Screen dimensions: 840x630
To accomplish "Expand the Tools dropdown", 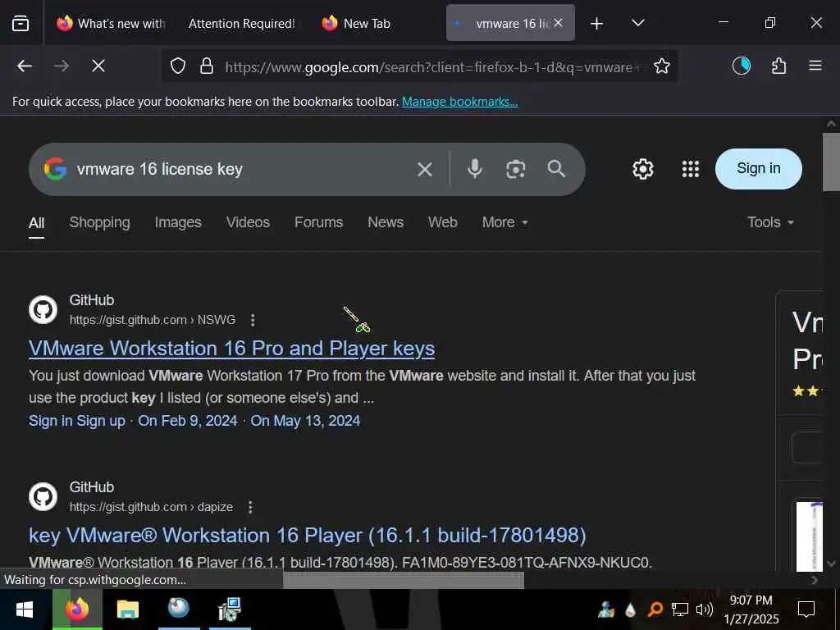I will 770,222.
